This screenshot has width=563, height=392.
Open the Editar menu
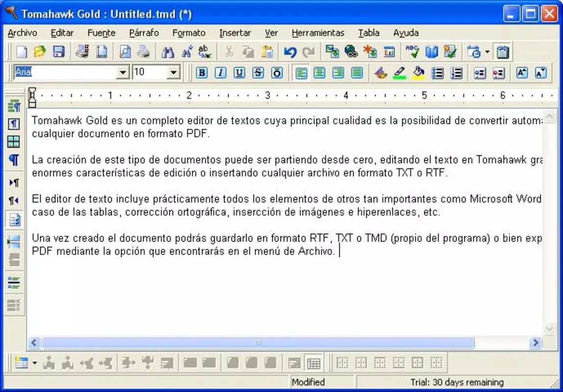62,33
